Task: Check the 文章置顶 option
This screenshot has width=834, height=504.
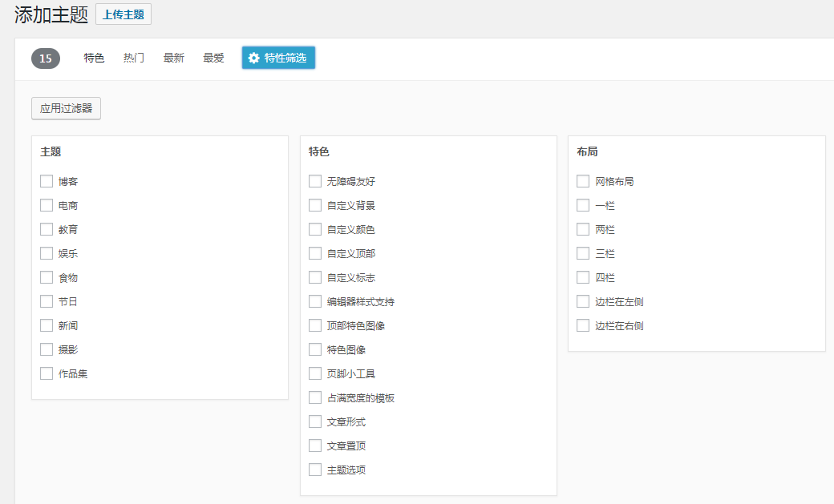Action: pyautogui.click(x=315, y=446)
